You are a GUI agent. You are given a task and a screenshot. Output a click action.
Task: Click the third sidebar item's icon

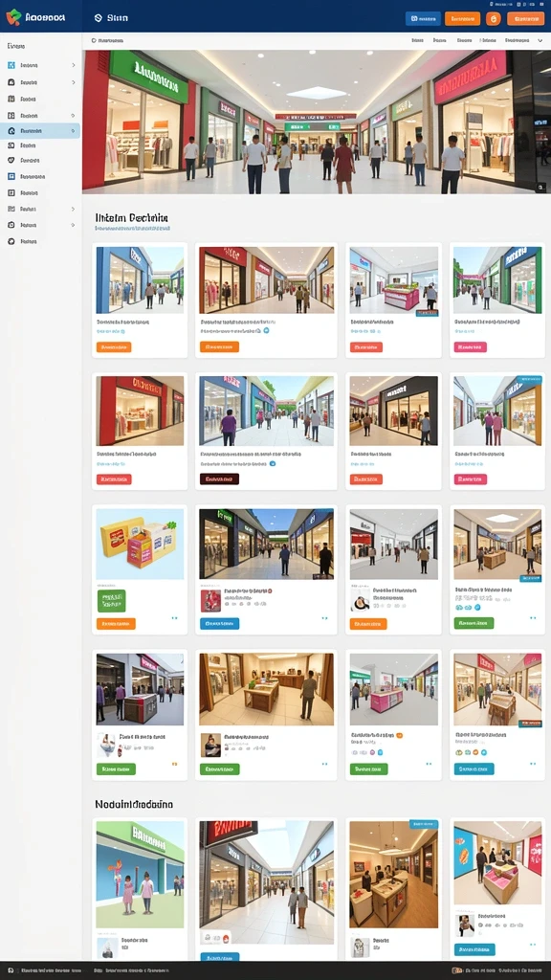(x=11, y=99)
